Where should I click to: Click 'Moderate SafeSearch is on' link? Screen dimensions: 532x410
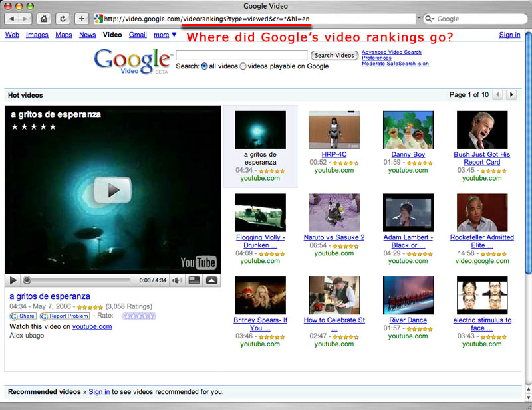(x=395, y=64)
